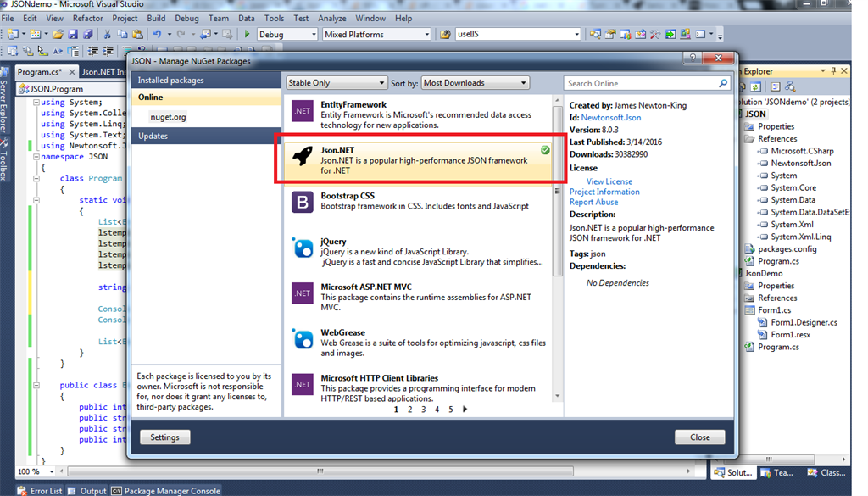Screen dimensions: 868x496
Task: Open Package Manager Console tab
Action: pos(167,491)
